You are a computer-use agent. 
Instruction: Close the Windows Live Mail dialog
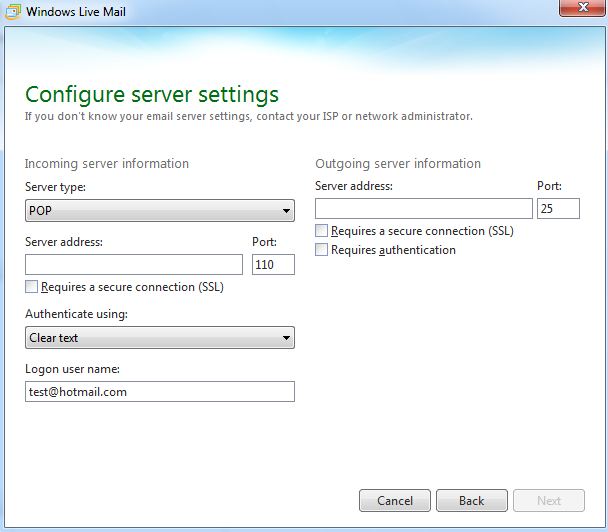coord(583,8)
